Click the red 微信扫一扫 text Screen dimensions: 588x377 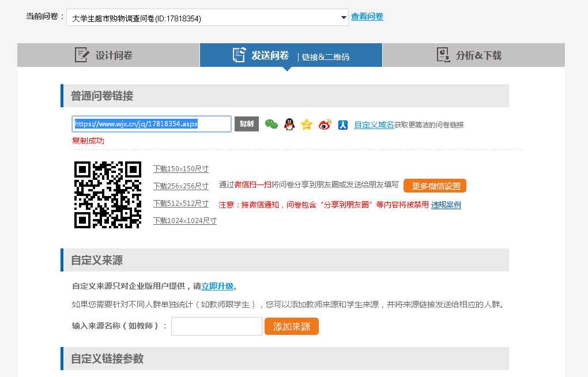252,184
